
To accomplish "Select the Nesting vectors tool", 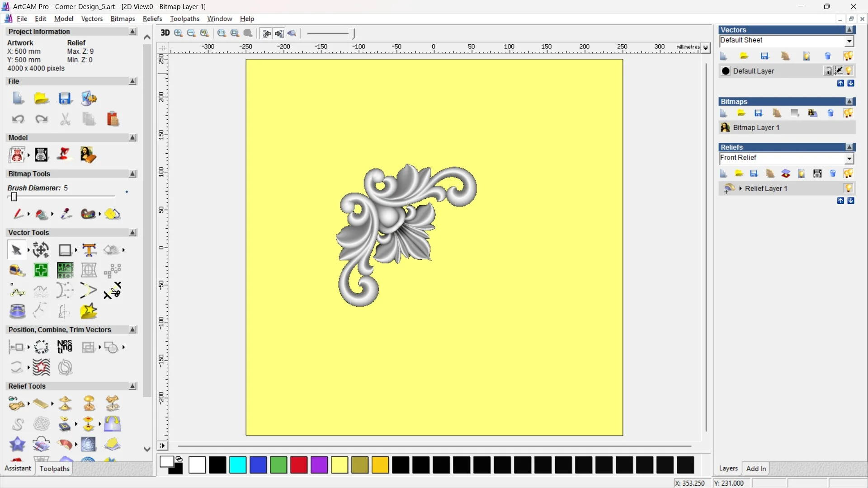I will click(x=65, y=347).
